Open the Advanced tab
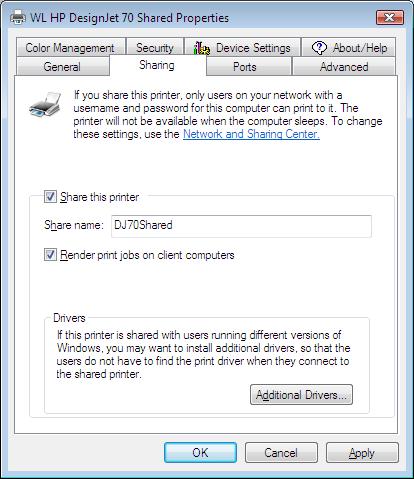This screenshot has width=414, height=479. coord(344,66)
